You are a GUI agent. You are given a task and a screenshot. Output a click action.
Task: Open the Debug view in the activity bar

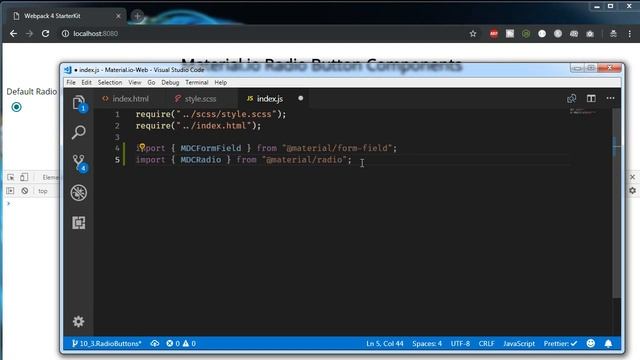pyautogui.click(x=79, y=193)
